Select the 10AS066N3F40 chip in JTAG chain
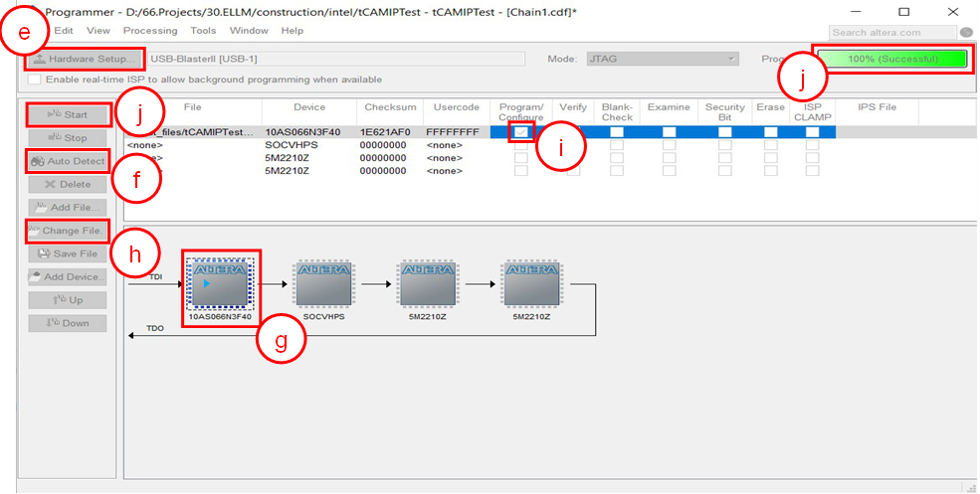The width and height of the screenshot is (980, 494). coord(220,284)
